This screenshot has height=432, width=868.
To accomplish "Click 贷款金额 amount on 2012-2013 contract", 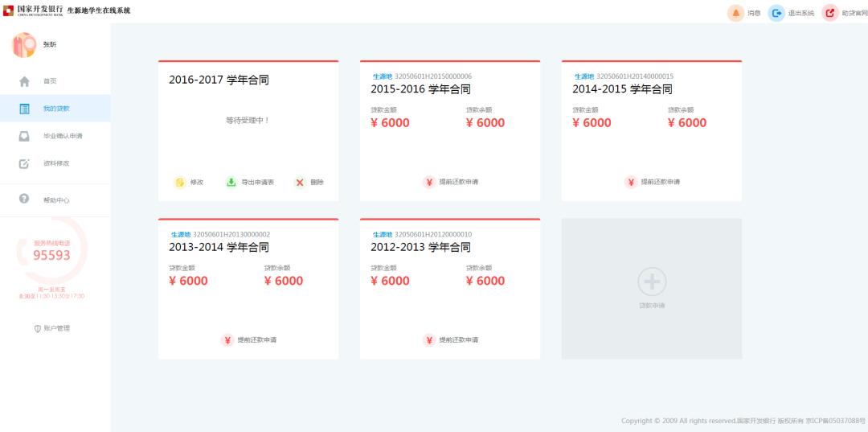I will (x=391, y=281).
